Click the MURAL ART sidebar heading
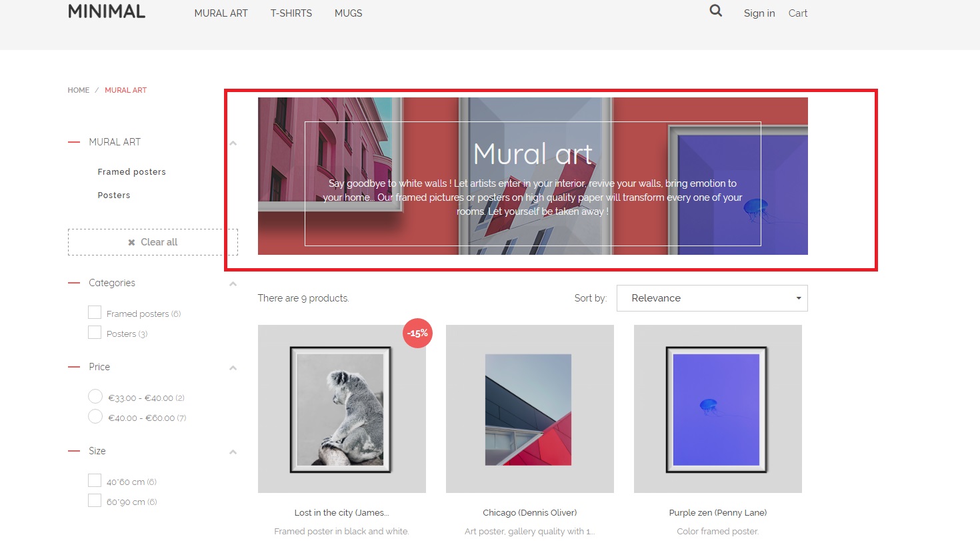Image resolution: width=980 pixels, height=541 pixels. coord(115,142)
